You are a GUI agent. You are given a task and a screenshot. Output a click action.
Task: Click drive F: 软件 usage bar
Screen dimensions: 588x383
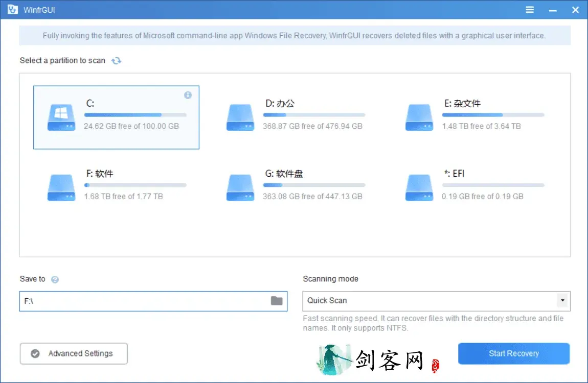(x=135, y=185)
